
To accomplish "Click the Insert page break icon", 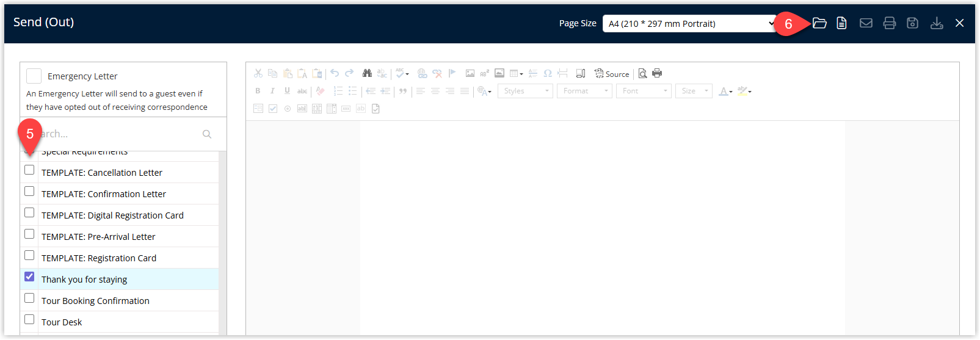I will click(x=562, y=73).
